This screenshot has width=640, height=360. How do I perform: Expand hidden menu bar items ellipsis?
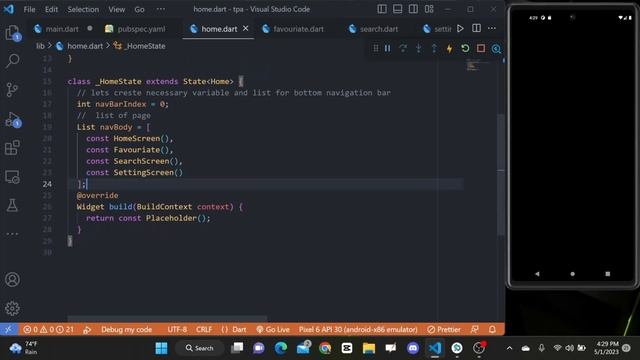pos(161,9)
